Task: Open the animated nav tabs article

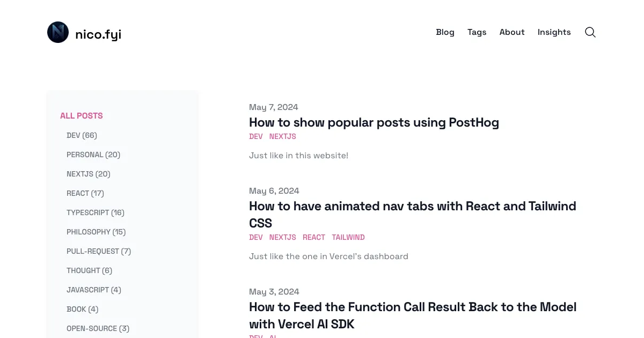Action: point(413,215)
